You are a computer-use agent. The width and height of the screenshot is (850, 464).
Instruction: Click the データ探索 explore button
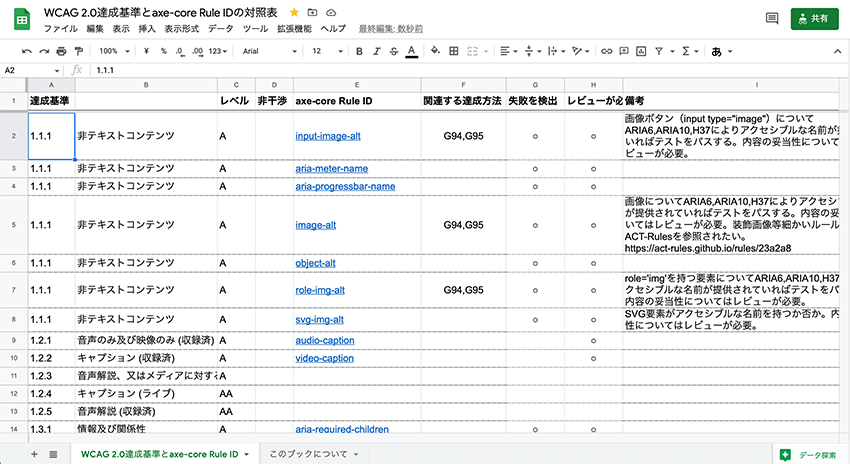tap(809, 455)
